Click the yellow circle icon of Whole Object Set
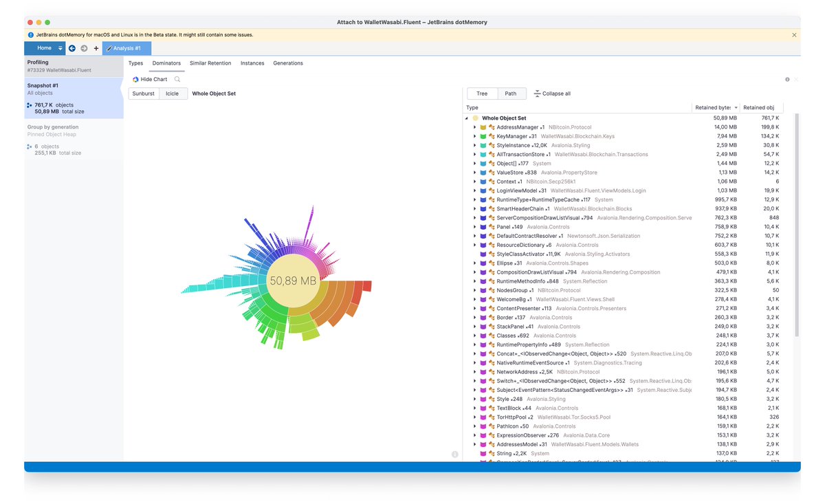Viewport: 825px width, 504px height. [475, 118]
